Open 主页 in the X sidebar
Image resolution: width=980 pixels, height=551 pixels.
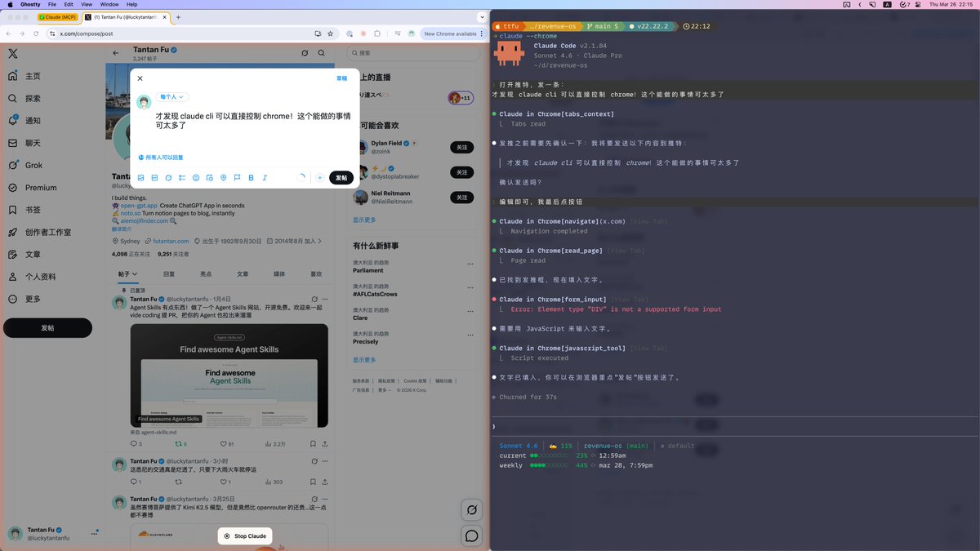(24, 76)
